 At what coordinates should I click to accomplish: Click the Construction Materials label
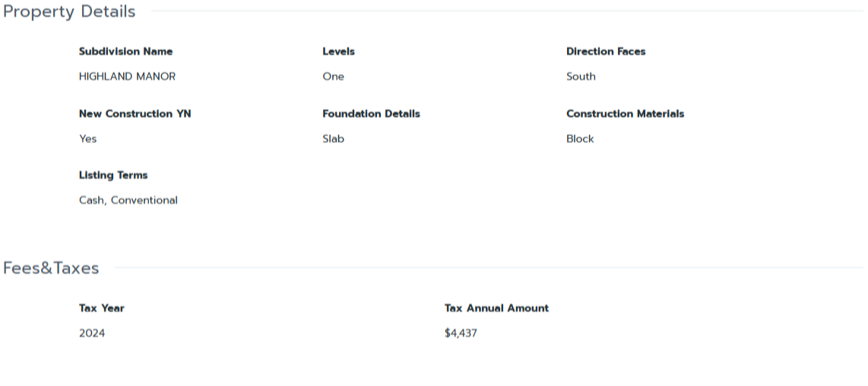[x=625, y=114]
